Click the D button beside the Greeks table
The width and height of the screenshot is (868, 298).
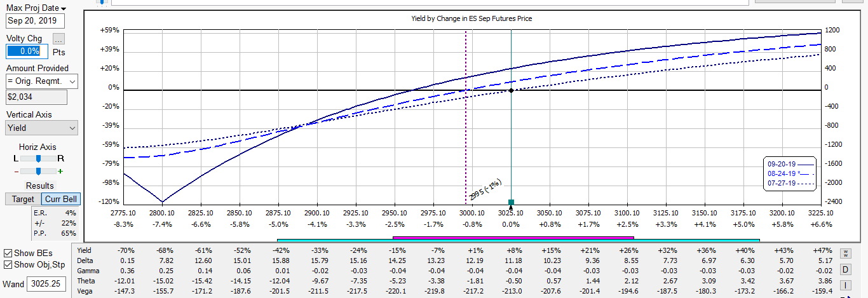pos(845,269)
